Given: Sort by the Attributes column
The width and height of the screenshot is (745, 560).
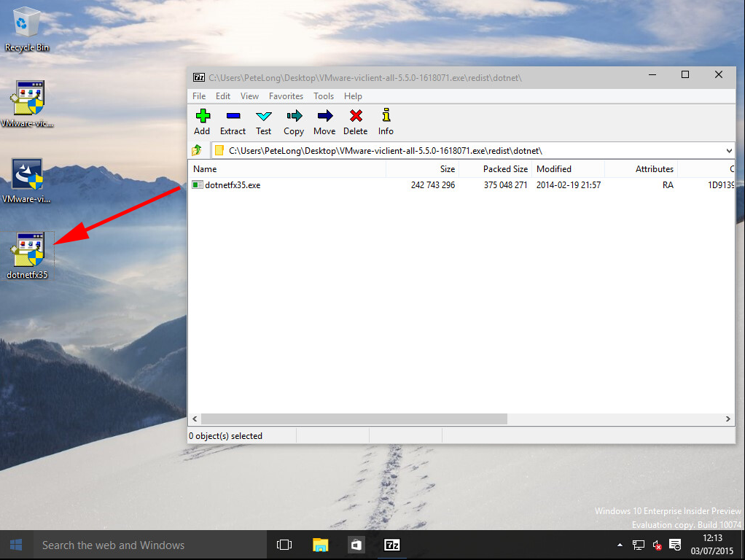Looking at the screenshot, I should pyautogui.click(x=641, y=168).
